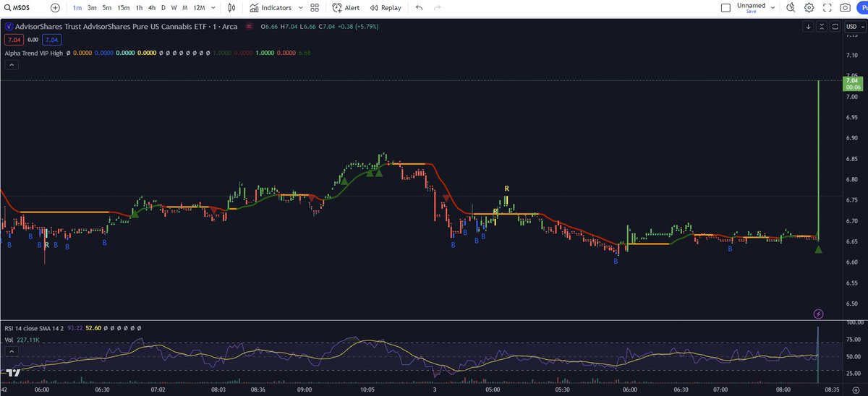
Task: Open the quick search icon
Action: click(790, 8)
